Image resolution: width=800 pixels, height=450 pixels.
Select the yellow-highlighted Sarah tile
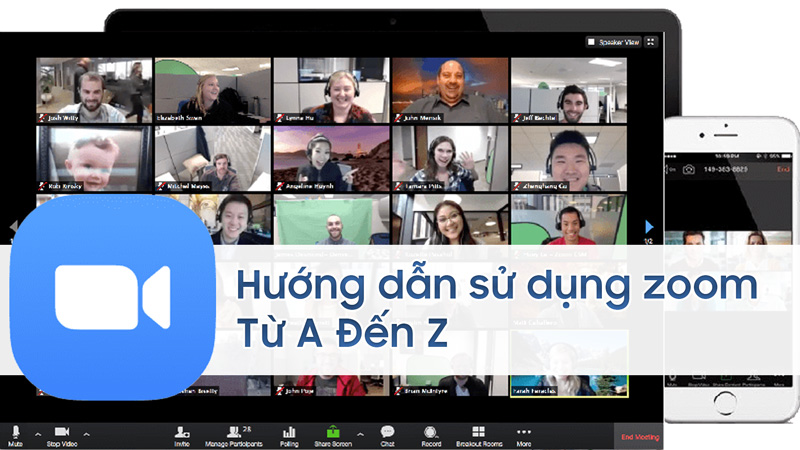click(x=569, y=363)
